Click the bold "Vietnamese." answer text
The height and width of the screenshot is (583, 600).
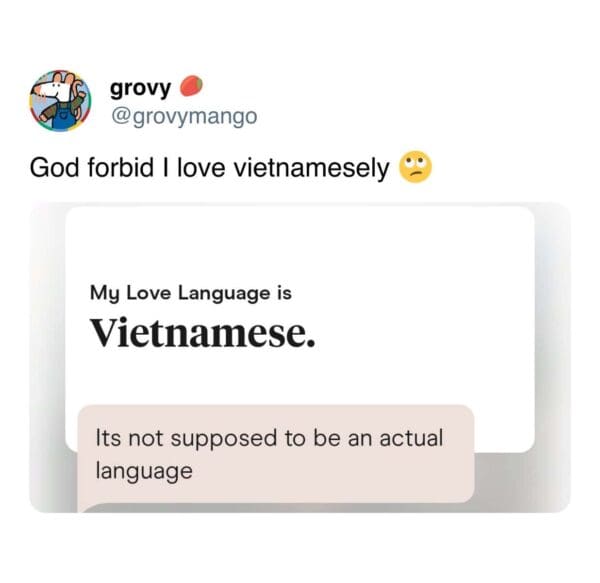tap(202, 332)
